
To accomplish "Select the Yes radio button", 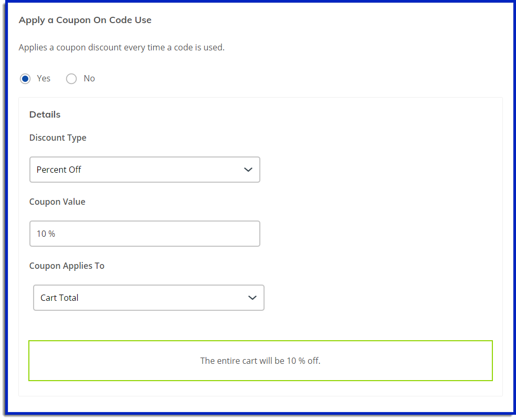I will tap(25, 79).
